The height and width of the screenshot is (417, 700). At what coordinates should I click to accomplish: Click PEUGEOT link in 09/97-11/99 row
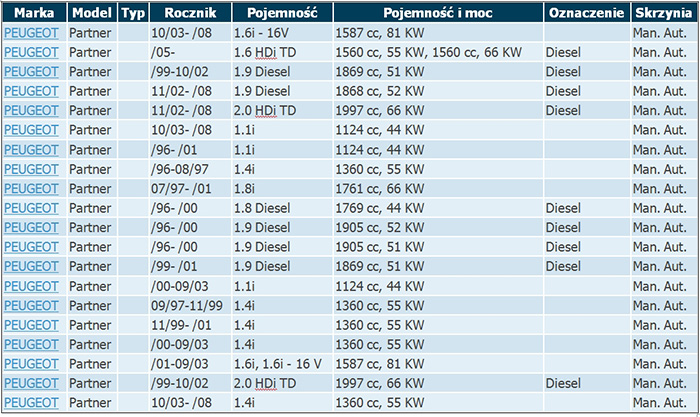click(x=31, y=305)
